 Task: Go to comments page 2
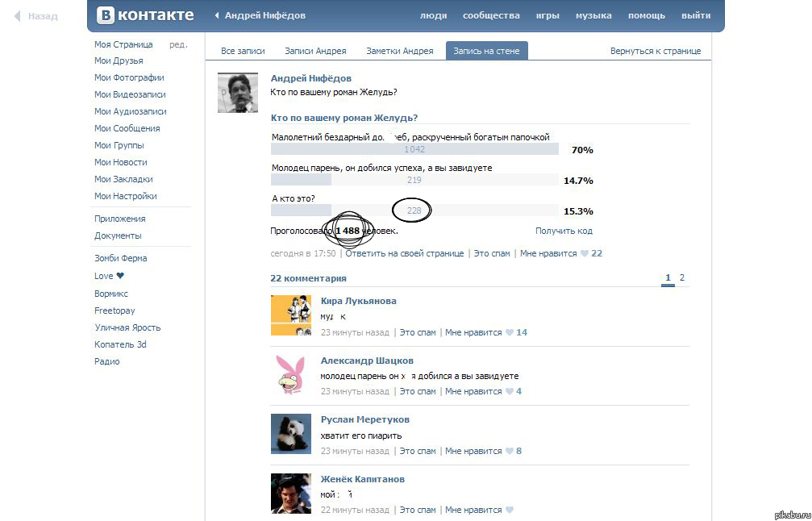tap(682, 277)
